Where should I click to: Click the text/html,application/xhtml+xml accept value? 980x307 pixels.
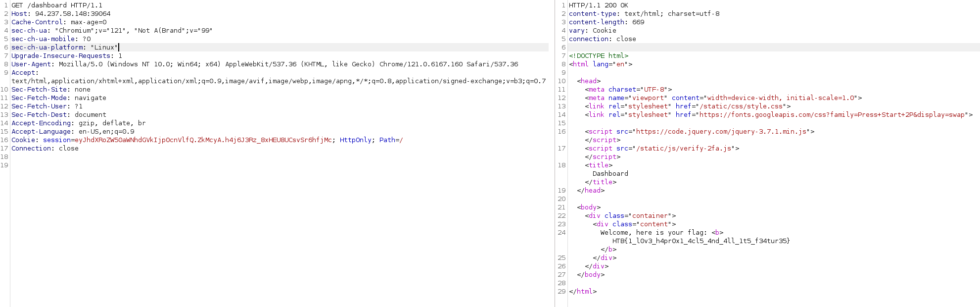pos(279,81)
